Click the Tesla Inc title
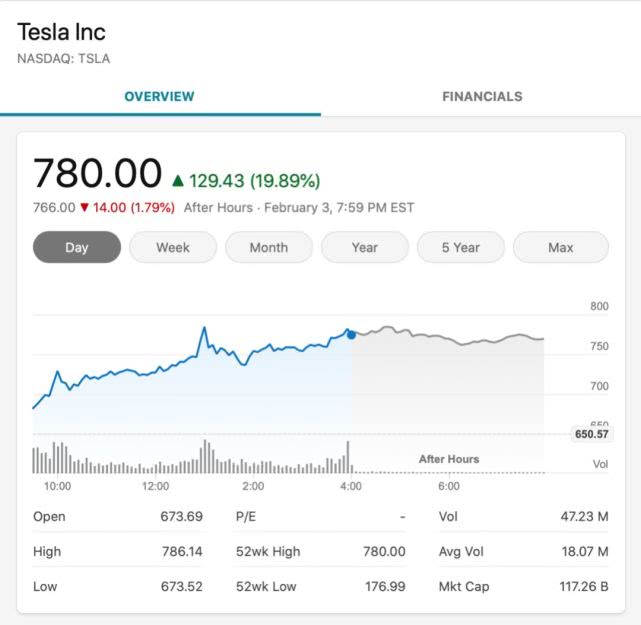The width and height of the screenshot is (641, 625). pos(61,32)
